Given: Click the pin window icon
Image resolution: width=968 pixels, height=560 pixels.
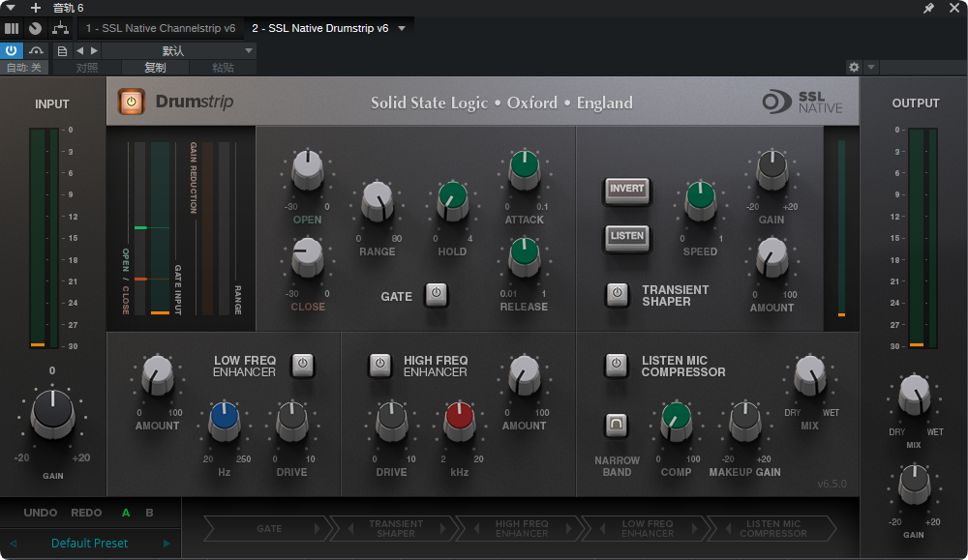Looking at the screenshot, I should (928, 8).
